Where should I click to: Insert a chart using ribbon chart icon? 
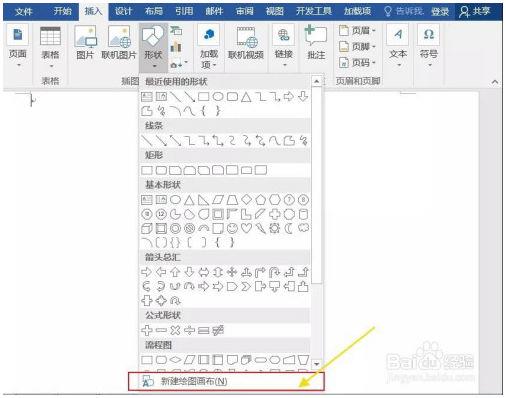click(176, 47)
